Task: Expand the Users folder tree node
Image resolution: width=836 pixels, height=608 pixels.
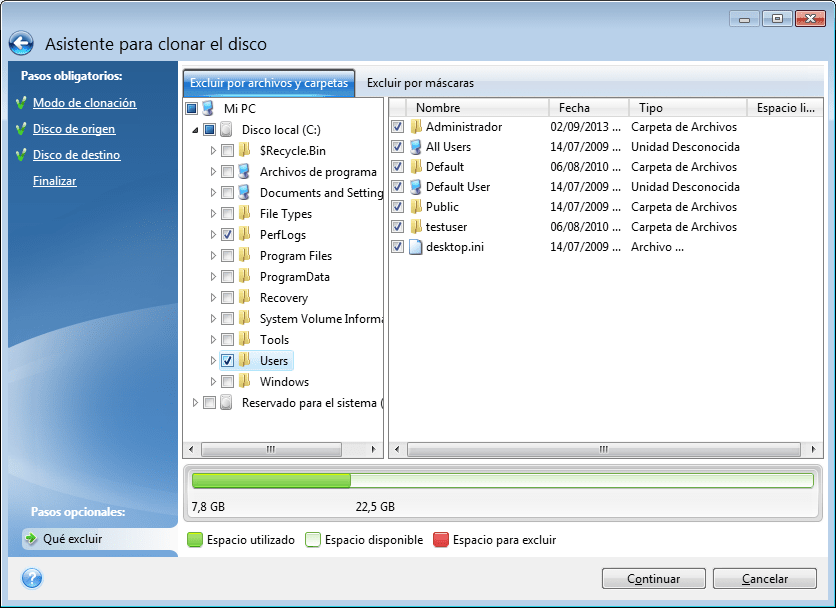Action: pyautogui.click(x=213, y=361)
